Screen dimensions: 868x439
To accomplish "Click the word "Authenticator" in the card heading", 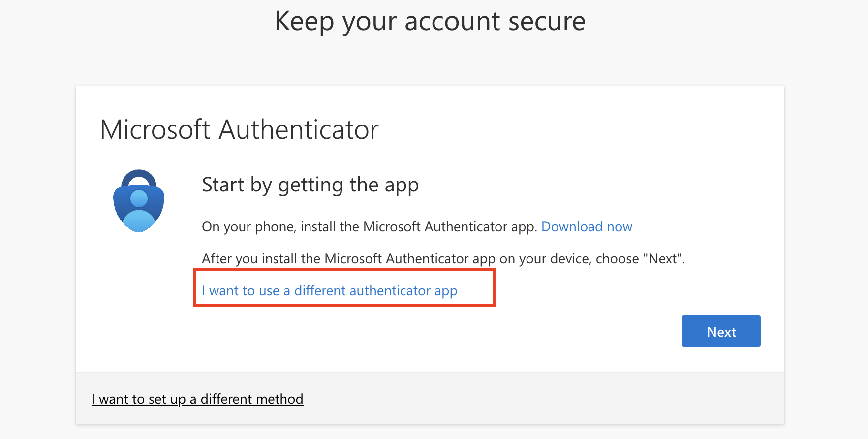I will [x=299, y=130].
